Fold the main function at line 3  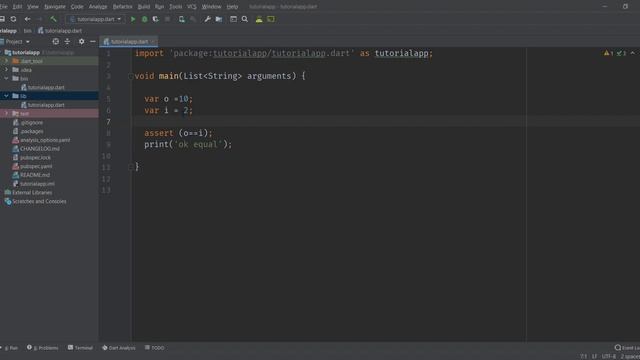[131, 76]
